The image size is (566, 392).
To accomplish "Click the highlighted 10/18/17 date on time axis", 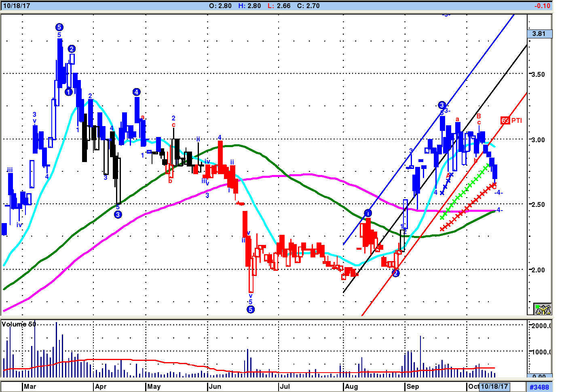I will 494,386.
